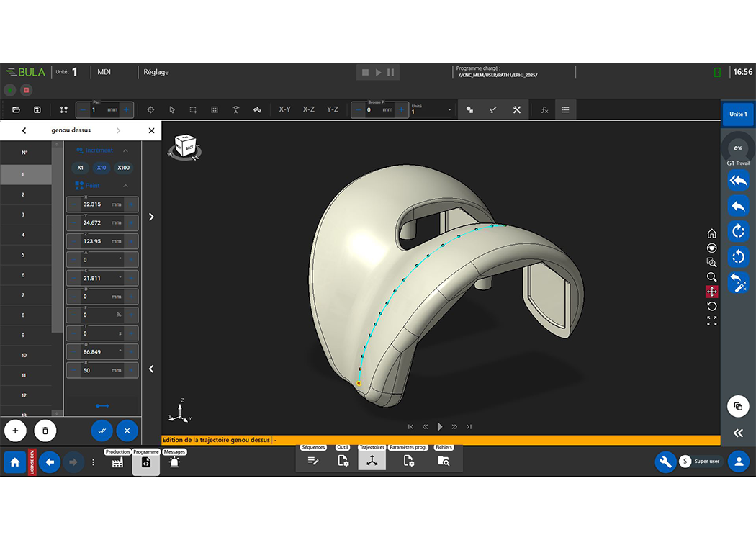Click the delete point trash icon

45,431
